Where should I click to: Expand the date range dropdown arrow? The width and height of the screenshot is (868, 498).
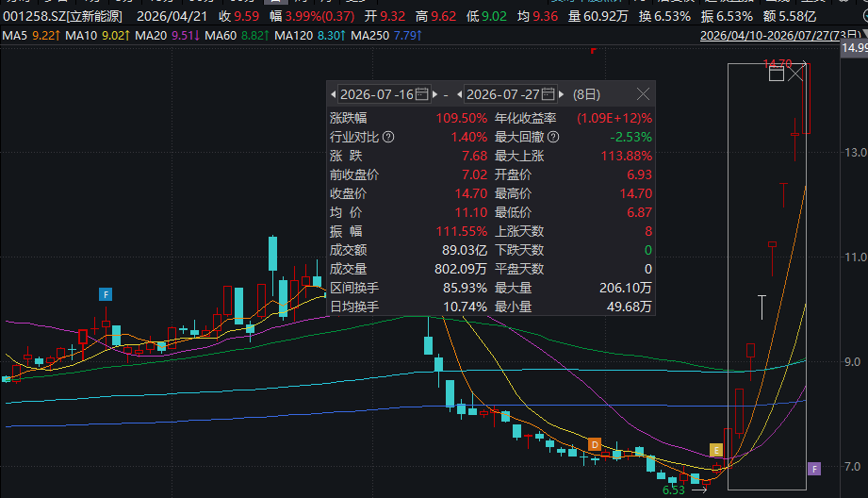864,34
